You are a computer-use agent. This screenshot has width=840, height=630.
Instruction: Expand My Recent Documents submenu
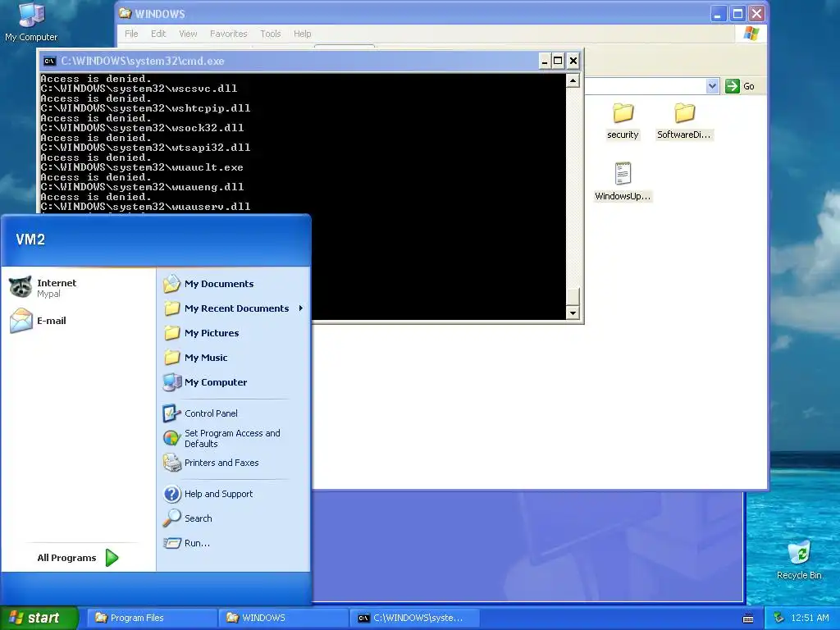pyautogui.click(x=234, y=308)
